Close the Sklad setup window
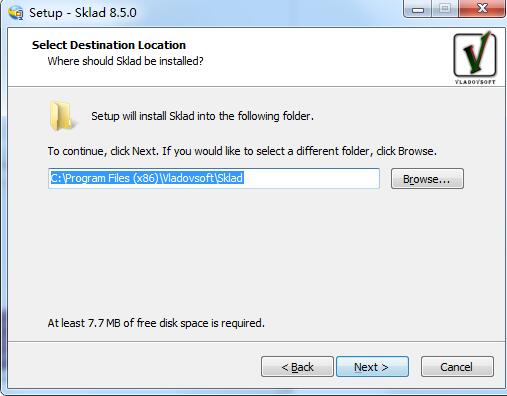Viewport: 507px width, 396px height. pyautogui.click(x=482, y=9)
